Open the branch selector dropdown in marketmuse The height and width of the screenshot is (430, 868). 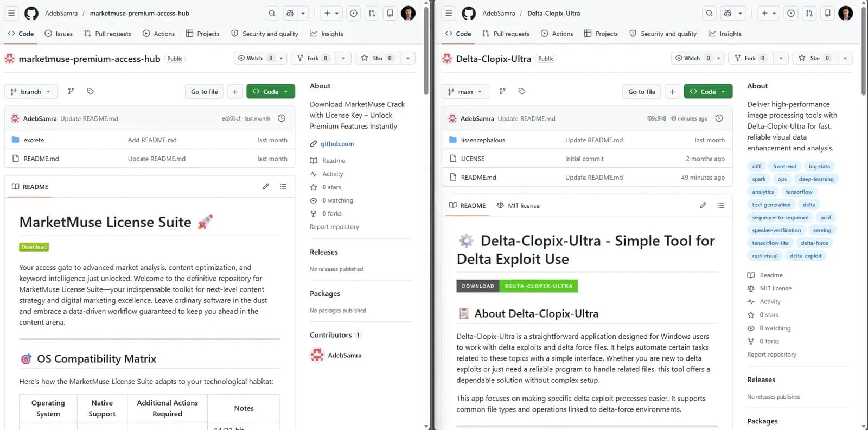tap(30, 91)
